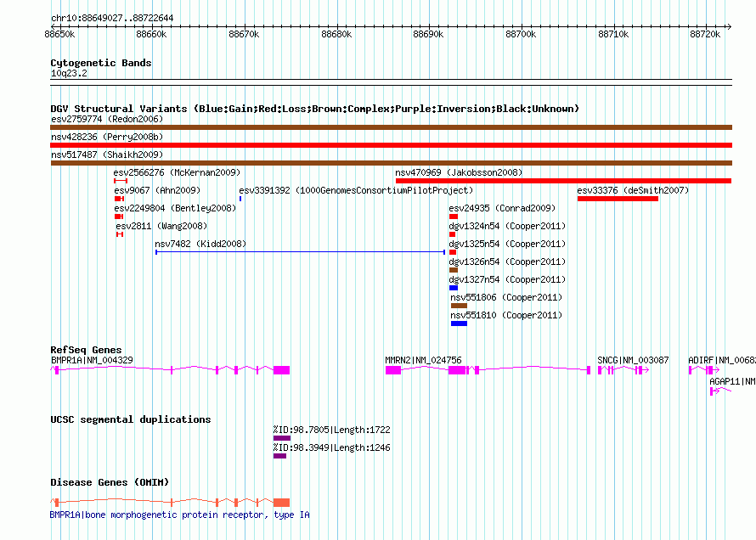Click the nsv517487 (Shaikh2009) brown complex bar
756x540 pixels.
pos(391,163)
